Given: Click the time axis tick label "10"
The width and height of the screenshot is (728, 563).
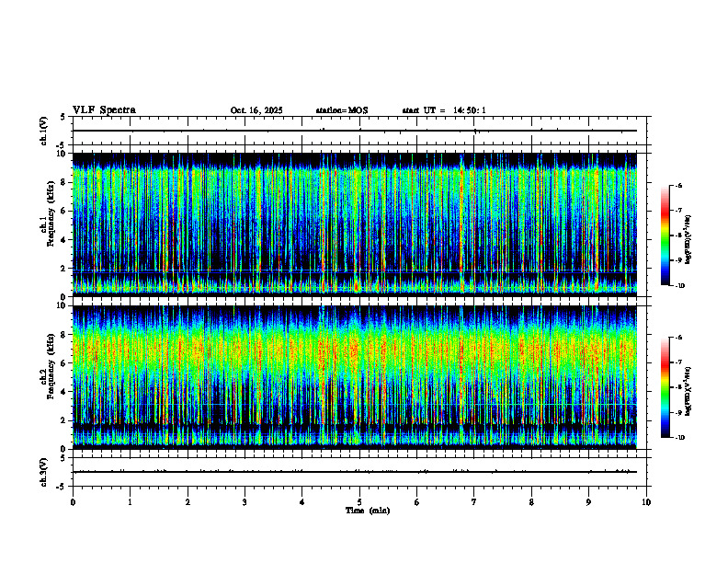Looking at the screenshot, I should click(646, 502).
